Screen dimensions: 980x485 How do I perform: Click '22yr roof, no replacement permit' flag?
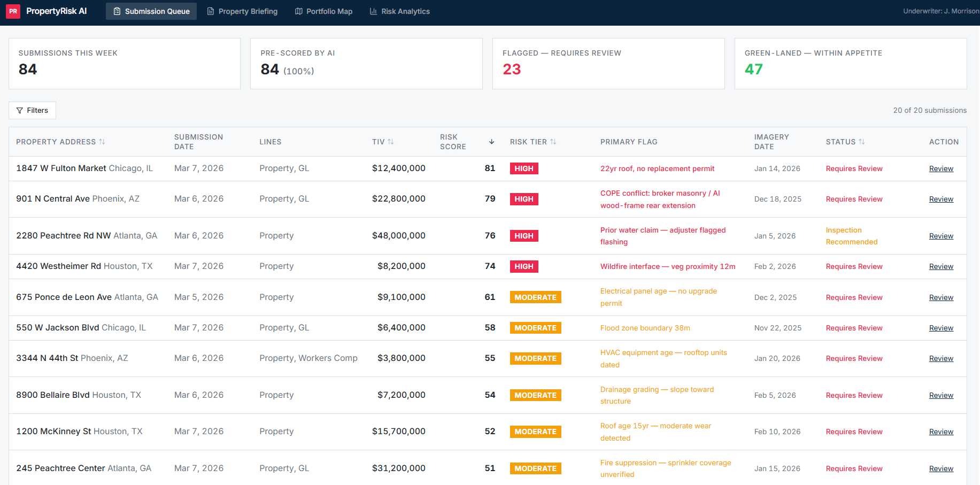click(x=657, y=168)
